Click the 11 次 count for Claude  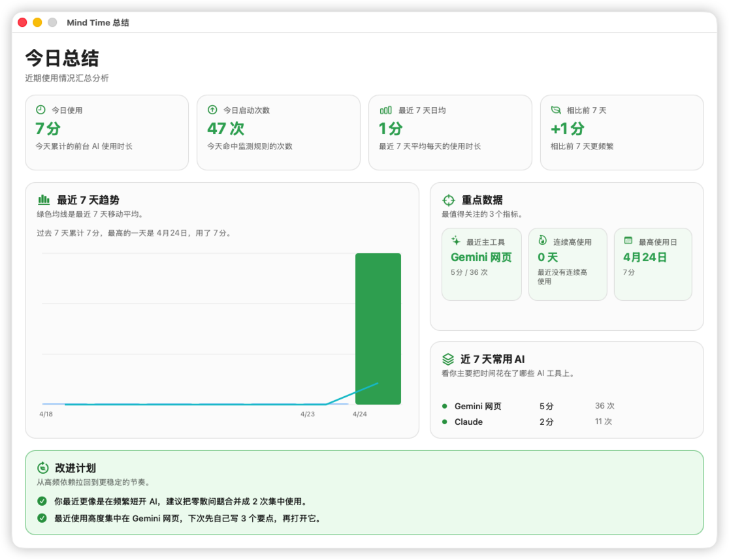[x=604, y=422]
